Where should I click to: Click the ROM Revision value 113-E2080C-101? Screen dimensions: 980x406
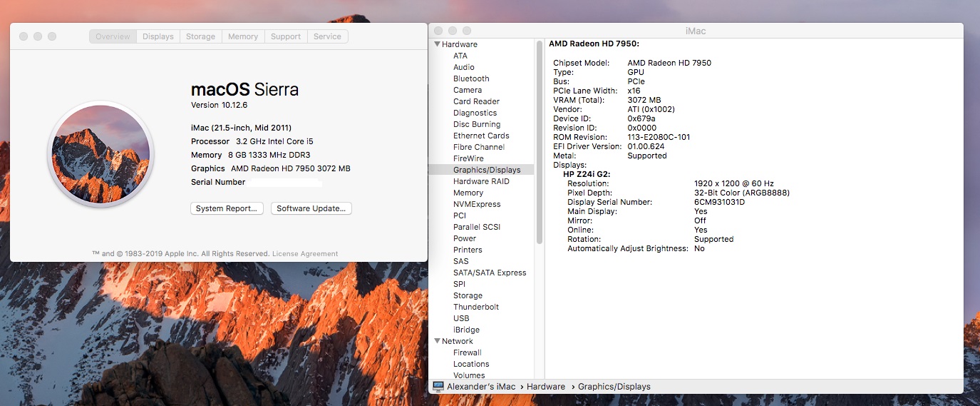(659, 137)
